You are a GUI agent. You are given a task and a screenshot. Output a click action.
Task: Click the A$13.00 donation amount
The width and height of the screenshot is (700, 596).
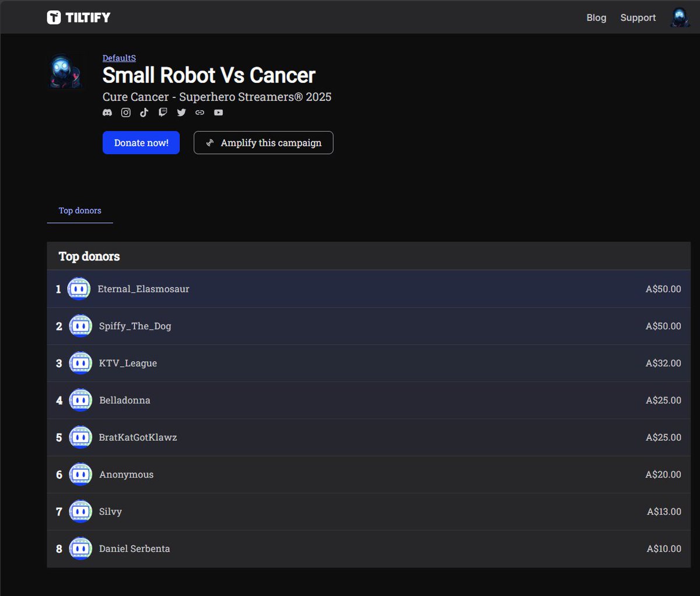pos(664,511)
